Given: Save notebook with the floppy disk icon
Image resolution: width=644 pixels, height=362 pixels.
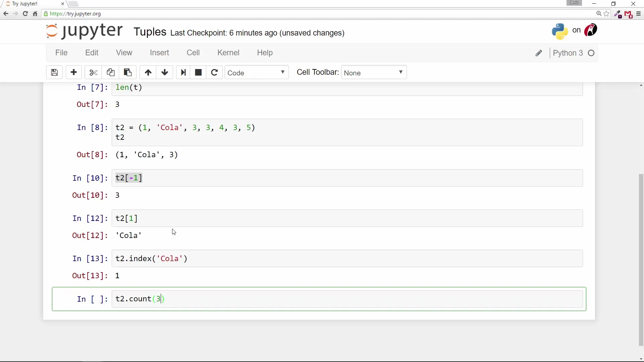Looking at the screenshot, I should pos(54,72).
